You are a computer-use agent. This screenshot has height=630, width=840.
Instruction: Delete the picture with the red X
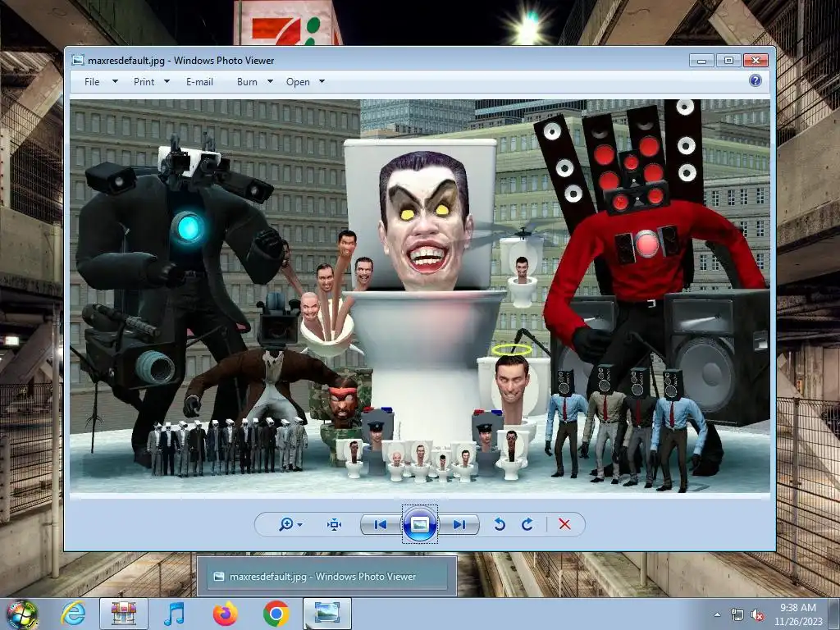(564, 524)
